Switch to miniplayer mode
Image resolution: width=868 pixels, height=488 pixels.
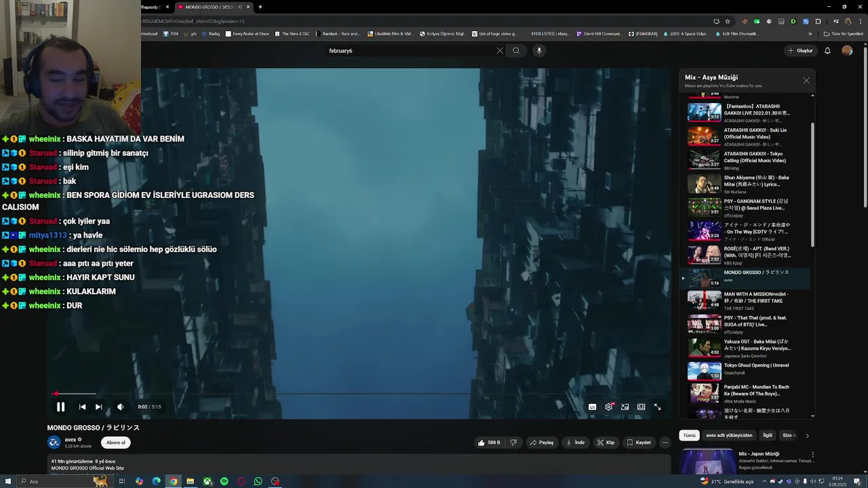[625, 407]
